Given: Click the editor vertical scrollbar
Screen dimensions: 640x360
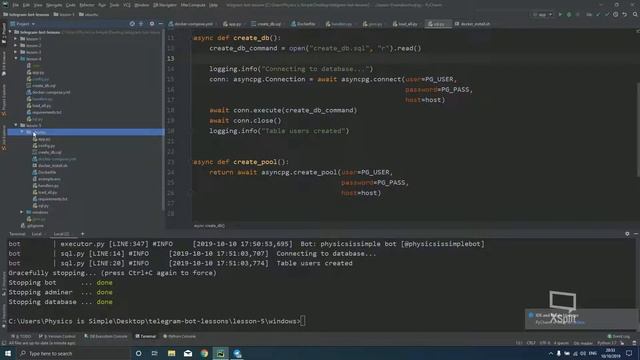Looking at the screenshot, I should (638, 130).
